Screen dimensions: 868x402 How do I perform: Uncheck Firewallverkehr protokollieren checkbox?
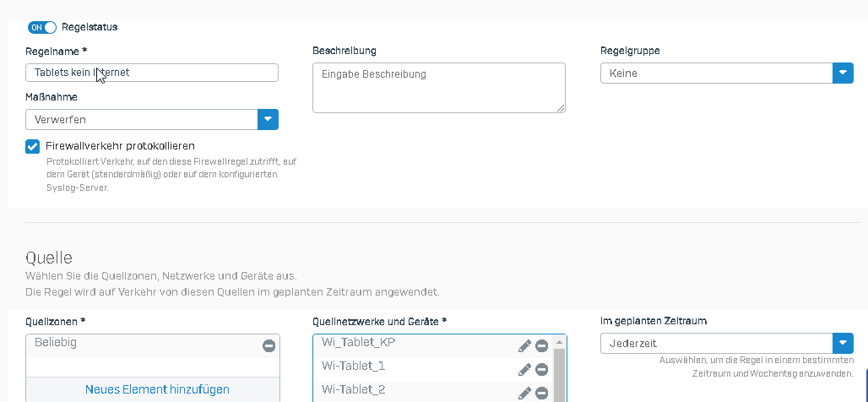click(x=33, y=146)
